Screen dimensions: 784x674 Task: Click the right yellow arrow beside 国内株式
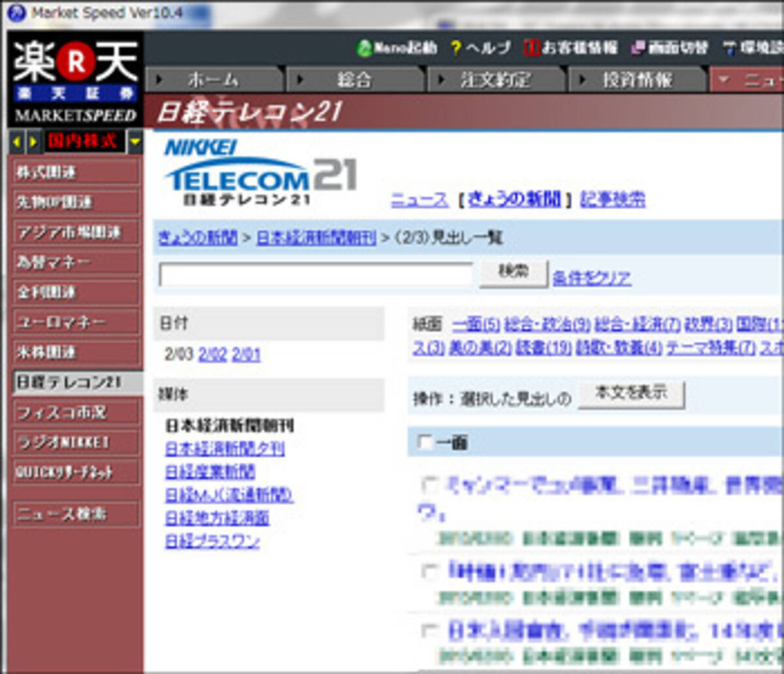coord(32,142)
